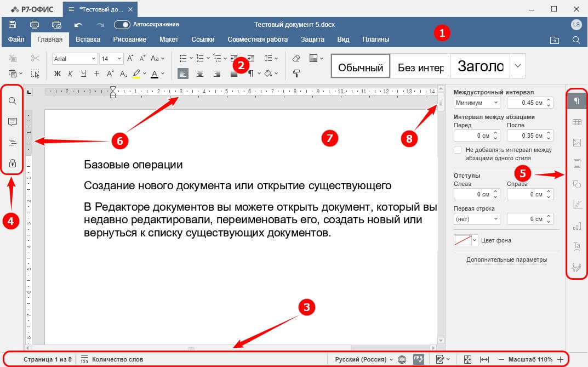Screen dimensions: 588x367
Task: Decrease font size with the smaller A icon
Action: pos(142,58)
